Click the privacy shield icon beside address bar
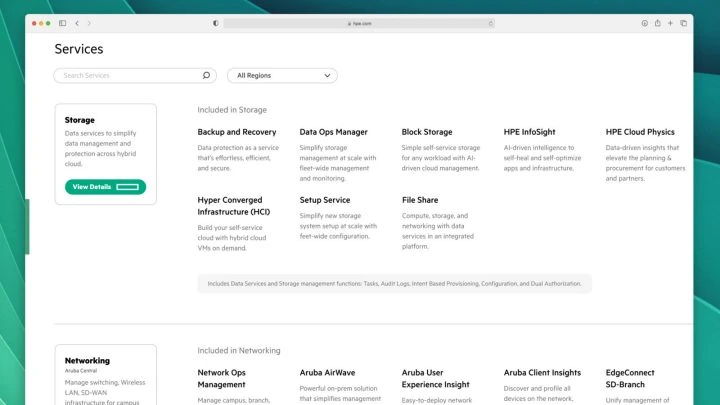The height and width of the screenshot is (405, 720). 215,23
